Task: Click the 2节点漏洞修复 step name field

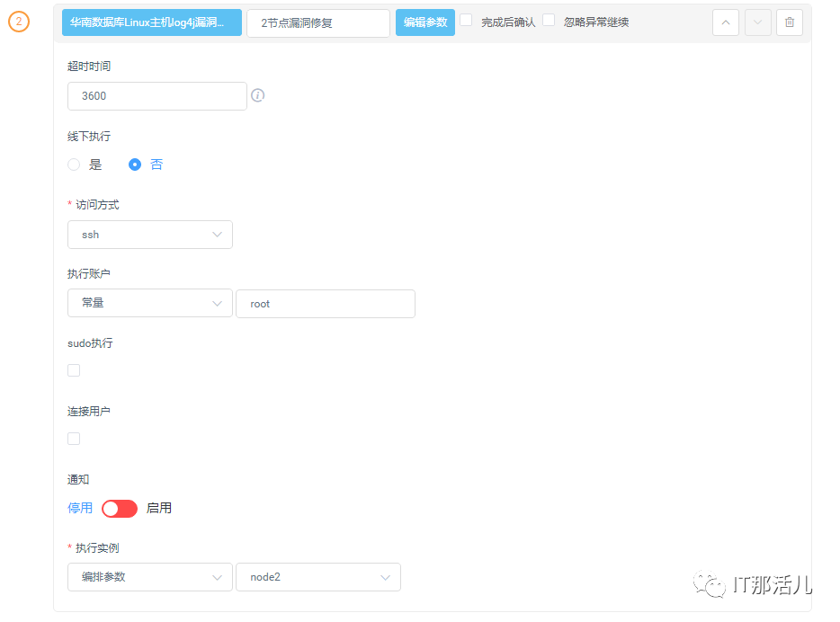Action: [318, 23]
